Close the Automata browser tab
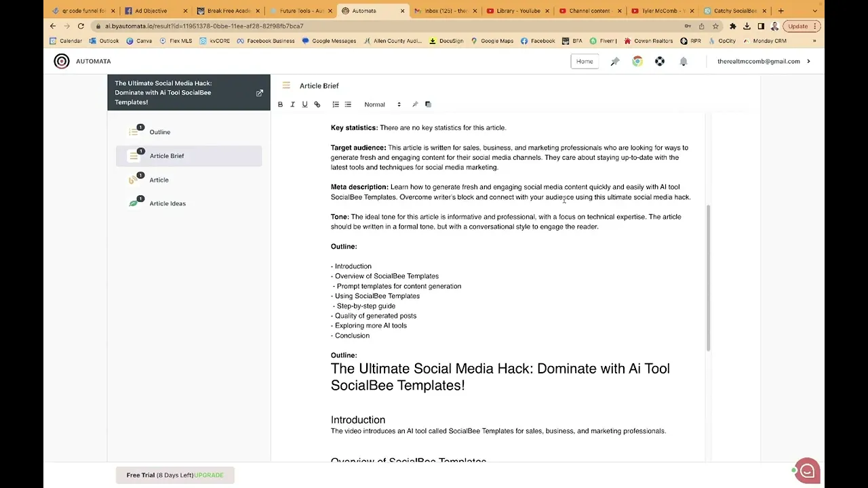Viewport: 868px width, 488px height. pos(403,11)
